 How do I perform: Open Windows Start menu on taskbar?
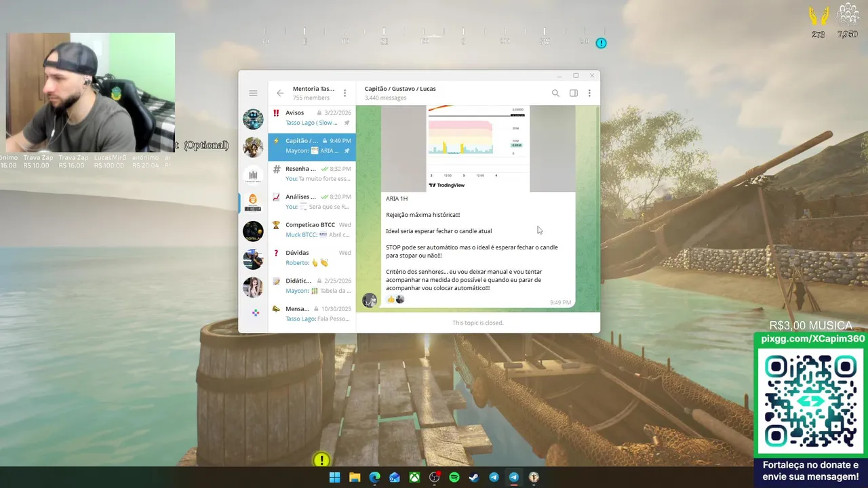coord(335,477)
